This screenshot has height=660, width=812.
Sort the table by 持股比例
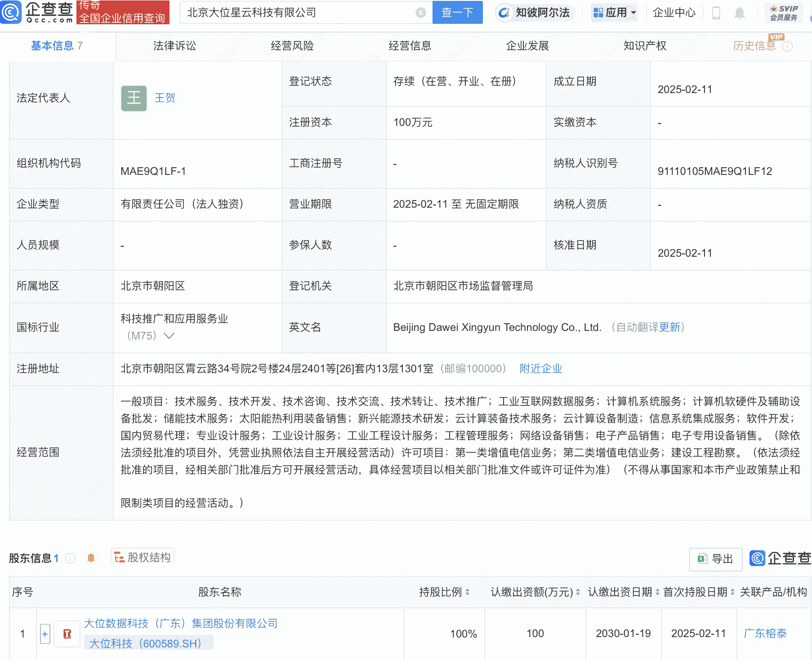click(468, 592)
